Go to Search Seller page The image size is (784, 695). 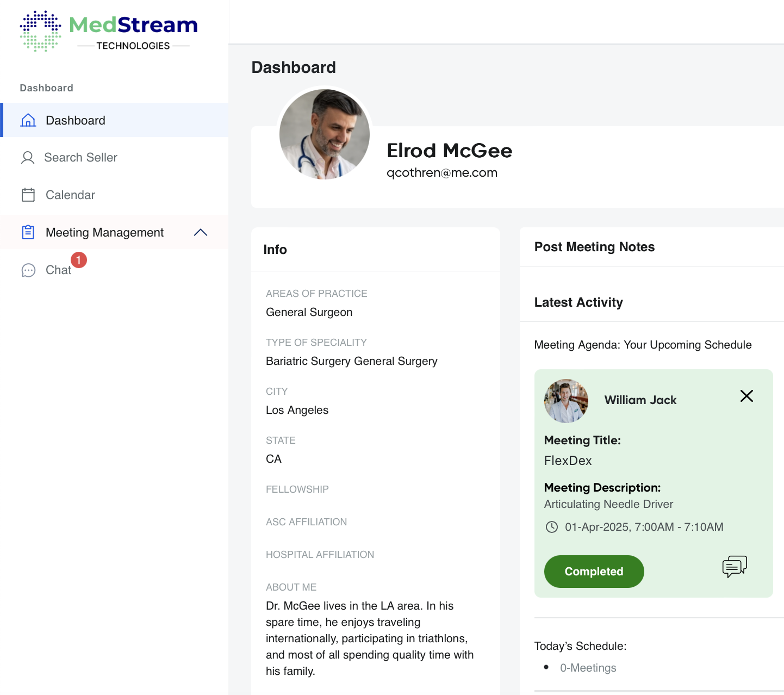click(80, 158)
